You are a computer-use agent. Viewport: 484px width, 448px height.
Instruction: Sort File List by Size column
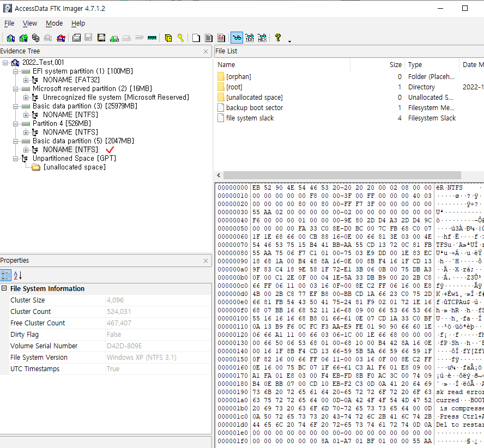pos(378,64)
